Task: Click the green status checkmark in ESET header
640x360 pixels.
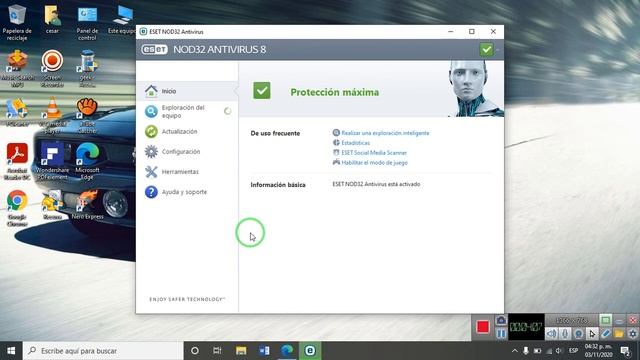Action: 486,50
